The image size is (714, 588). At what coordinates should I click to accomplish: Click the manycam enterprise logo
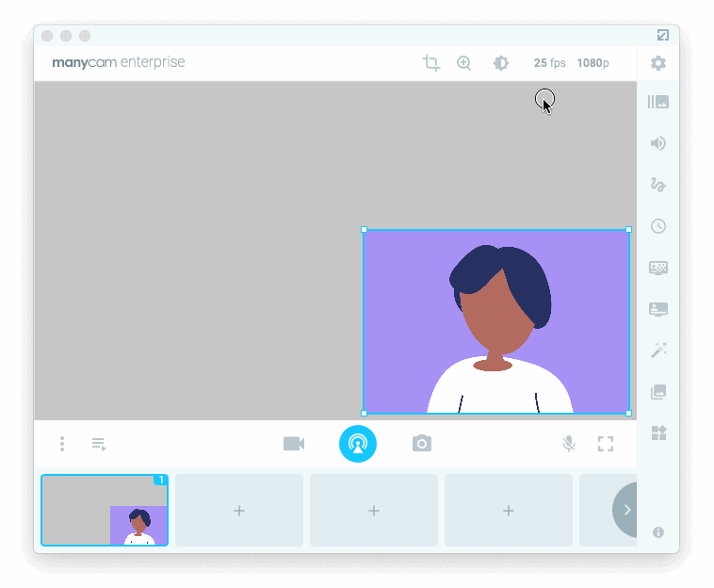pos(119,62)
